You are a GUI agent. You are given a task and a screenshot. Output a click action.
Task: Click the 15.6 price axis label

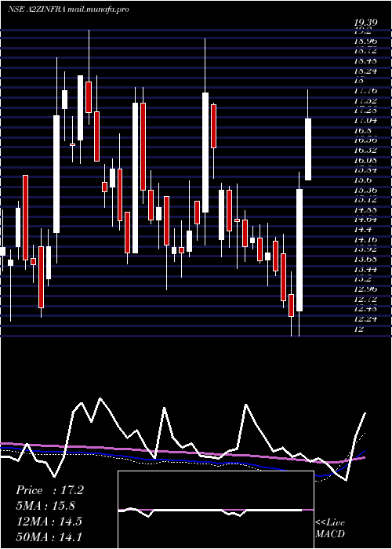[362, 180]
